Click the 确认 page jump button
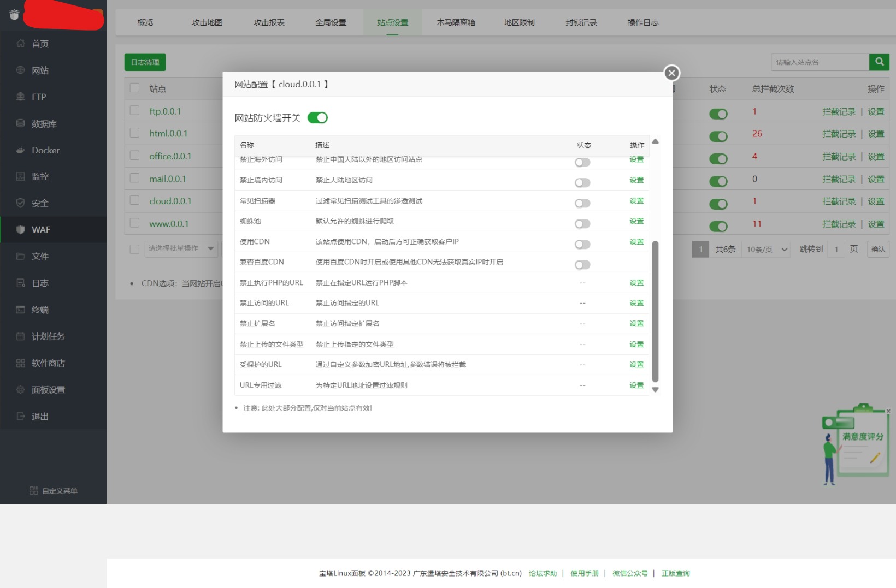 pos(878,250)
